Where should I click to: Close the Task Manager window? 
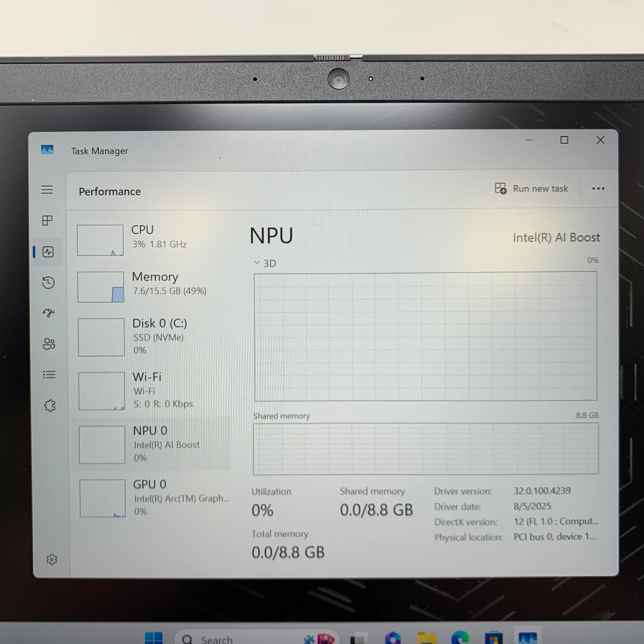600,140
